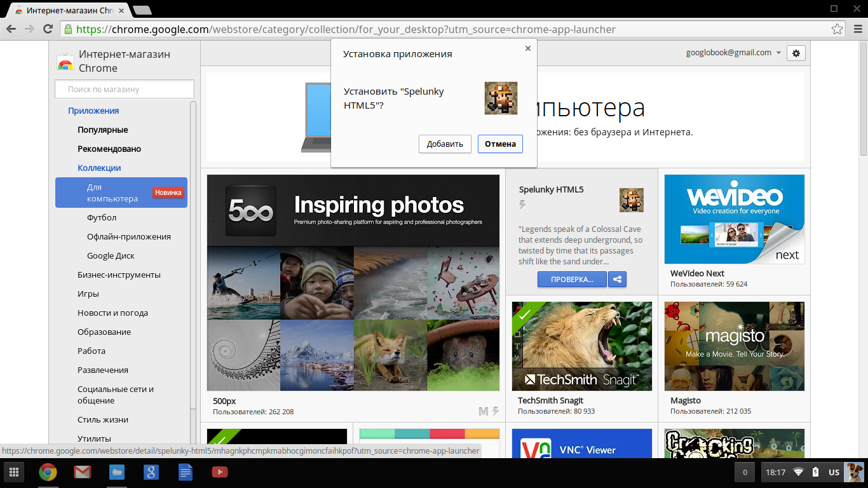The image size is (868, 488).
Task: Open Gmail from the shelf
Action: [82, 472]
